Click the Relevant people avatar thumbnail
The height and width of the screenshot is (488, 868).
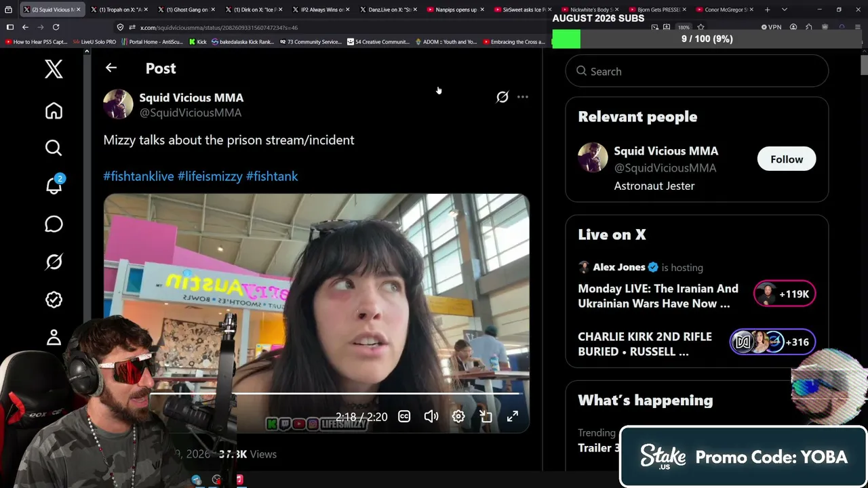593,158
